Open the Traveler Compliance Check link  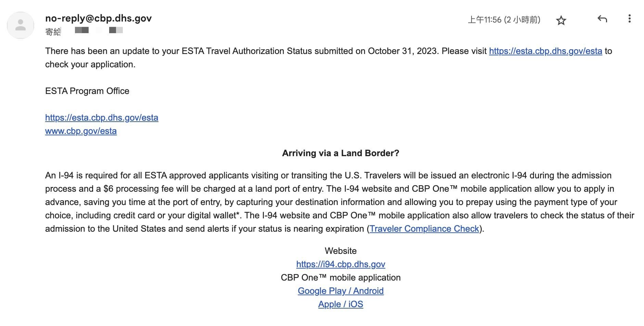pos(424,229)
